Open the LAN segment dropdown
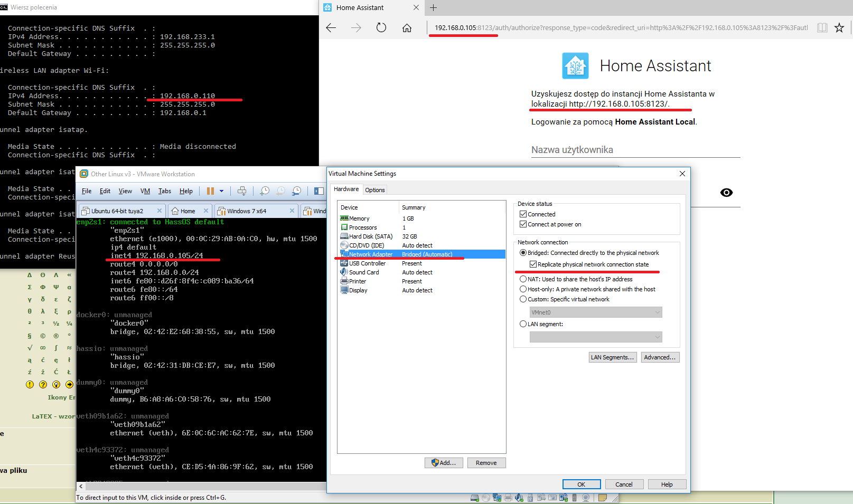This screenshot has width=853, height=504. tap(596, 337)
